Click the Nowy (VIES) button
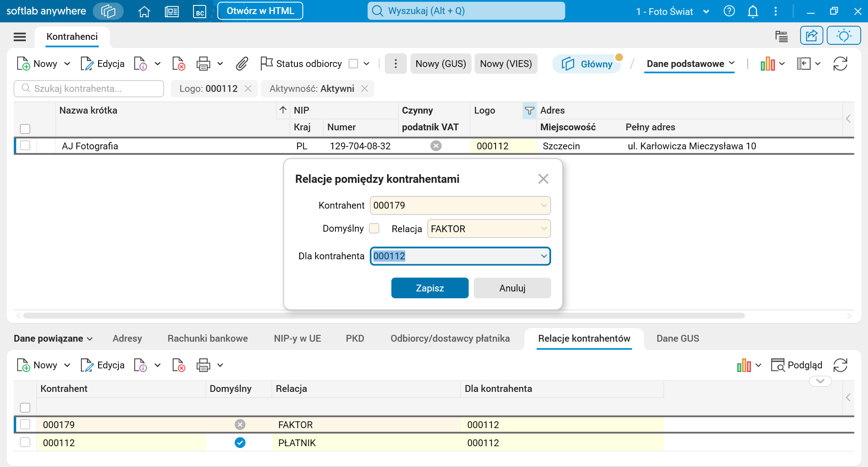Viewport: 868px width, 467px height. pos(506,64)
